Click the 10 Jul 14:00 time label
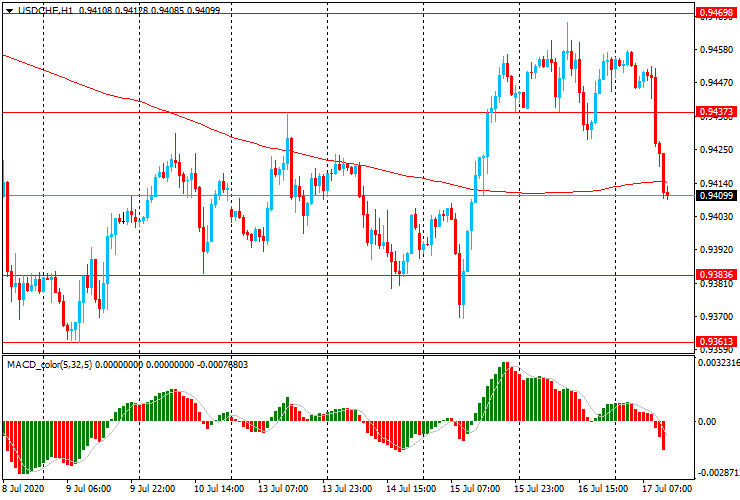The width and height of the screenshot is (740, 500). (219, 489)
